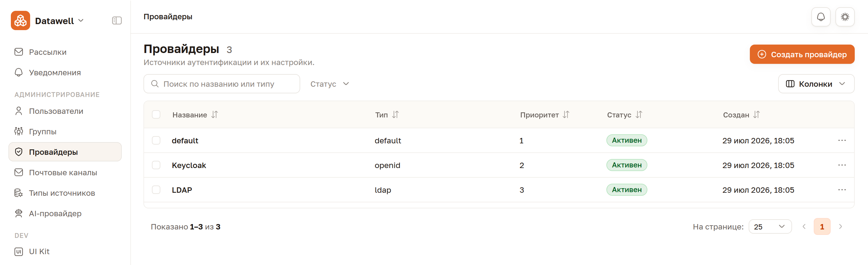Click openid type cell
Image resolution: width=868 pixels, height=265 pixels.
(x=388, y=165)
